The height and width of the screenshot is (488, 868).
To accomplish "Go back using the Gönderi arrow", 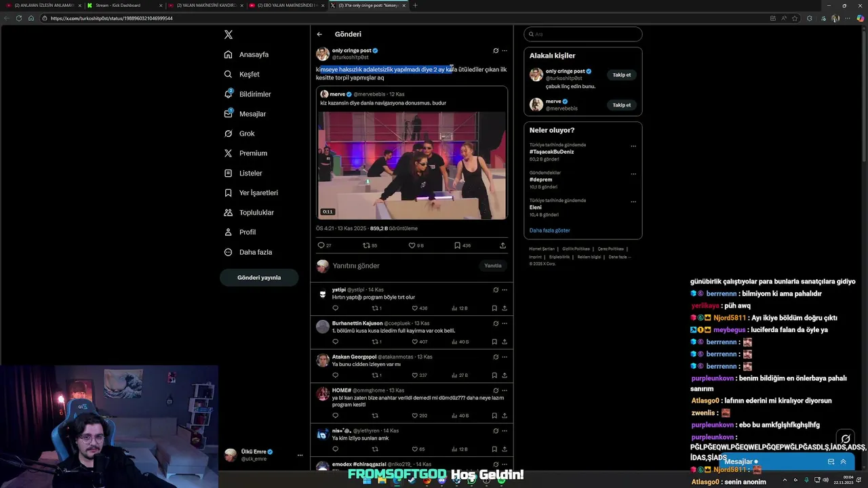I will tap(319, 34).
